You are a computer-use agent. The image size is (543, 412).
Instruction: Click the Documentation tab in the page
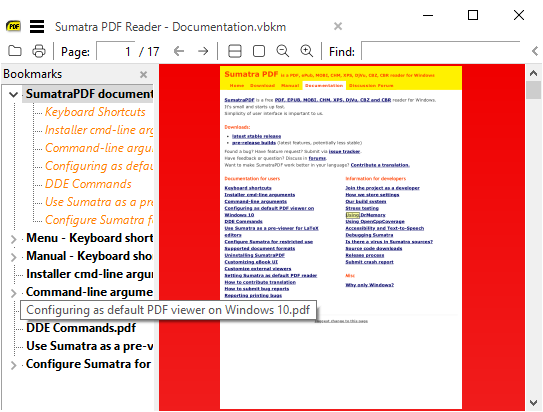[x=324, y=86]
